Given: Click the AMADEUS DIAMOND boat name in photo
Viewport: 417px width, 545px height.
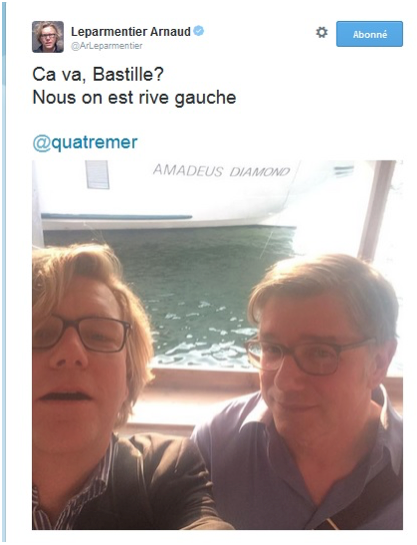Looking at the screenshot, I should pyautogui.click(x=221, y=171).
